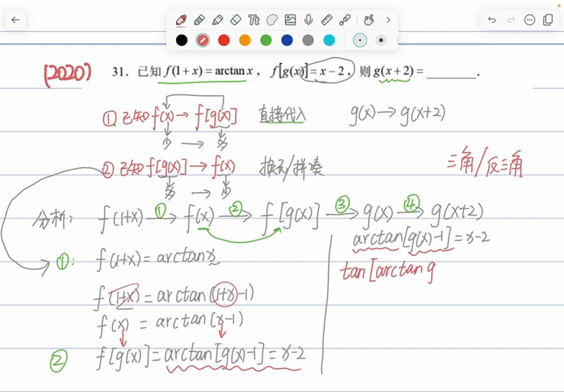
Task: Select the ruler tool
Action: tap(327, 20)
